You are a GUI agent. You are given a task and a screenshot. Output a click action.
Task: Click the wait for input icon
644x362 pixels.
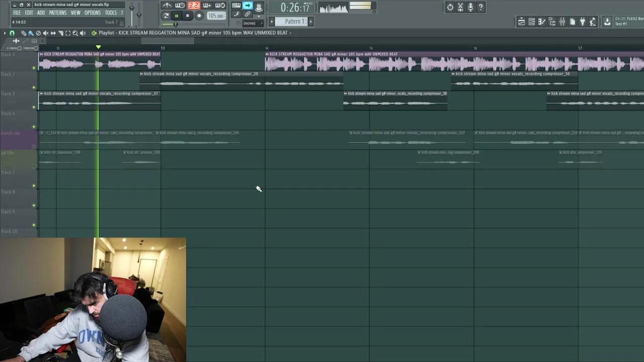pos(180,6)
